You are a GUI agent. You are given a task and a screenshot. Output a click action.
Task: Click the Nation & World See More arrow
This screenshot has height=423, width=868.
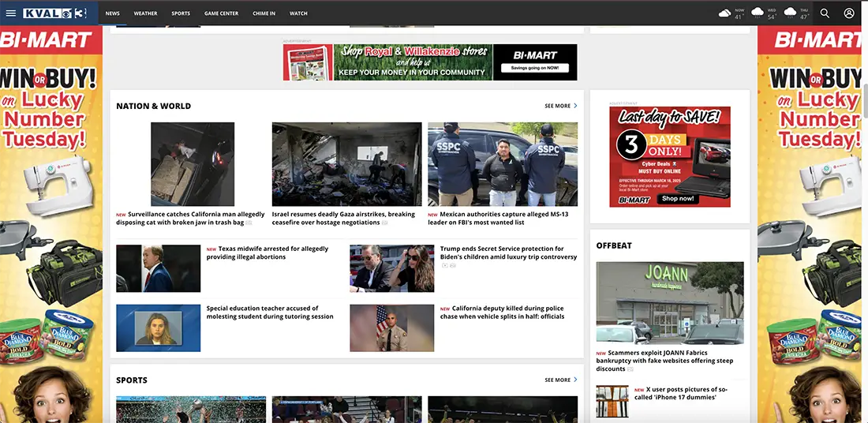click(x=575, y=106)
